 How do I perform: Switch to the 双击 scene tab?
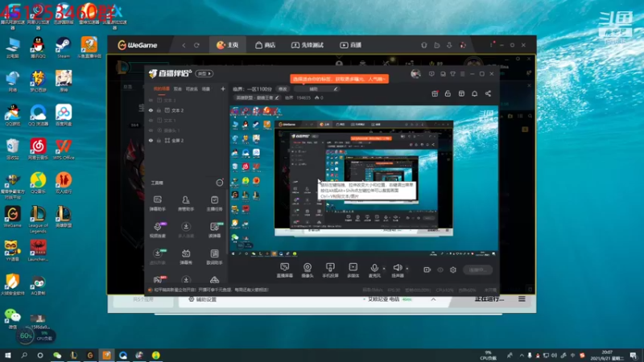pos(177,89)
